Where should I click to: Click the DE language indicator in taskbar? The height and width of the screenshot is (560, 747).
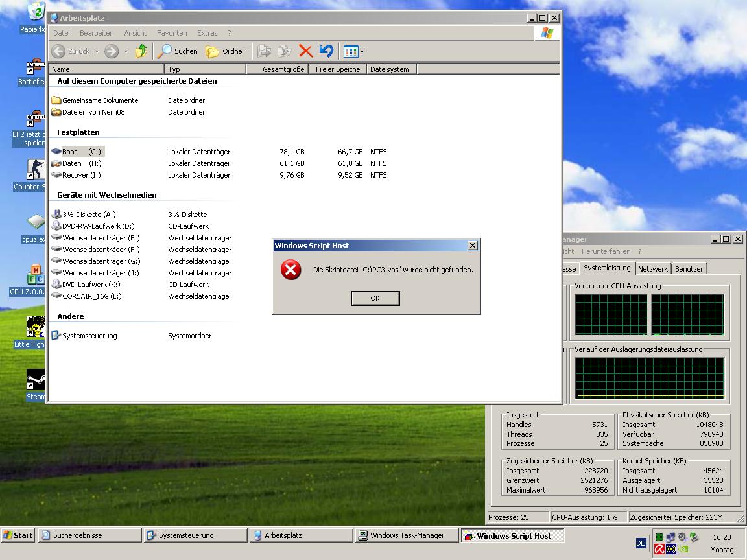click(641, 543)
